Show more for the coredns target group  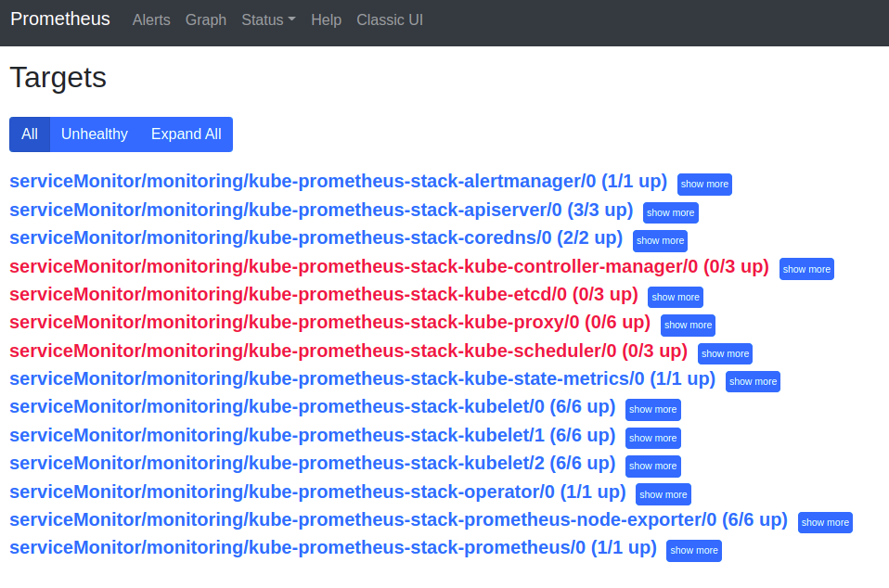[x=660, y=240]
